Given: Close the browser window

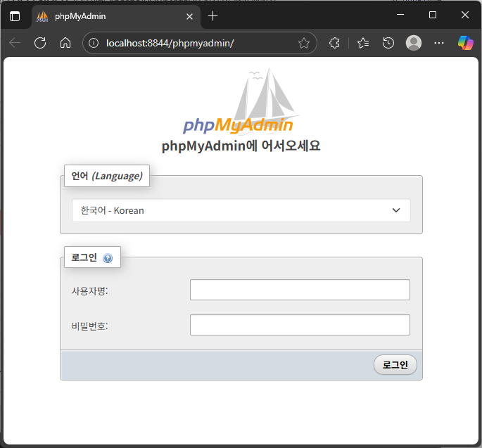Looking at the screenshot, I should (x=465, y=15).
